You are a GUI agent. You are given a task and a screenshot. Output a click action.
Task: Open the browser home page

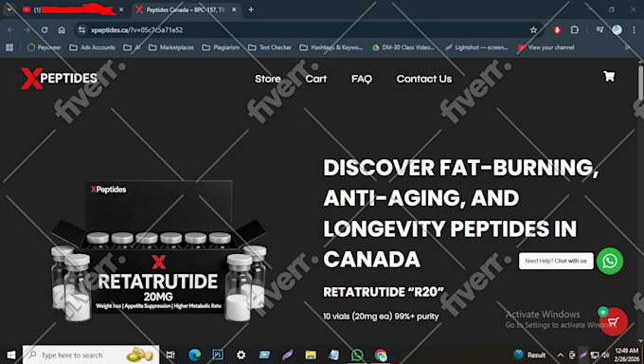point(62,30)
